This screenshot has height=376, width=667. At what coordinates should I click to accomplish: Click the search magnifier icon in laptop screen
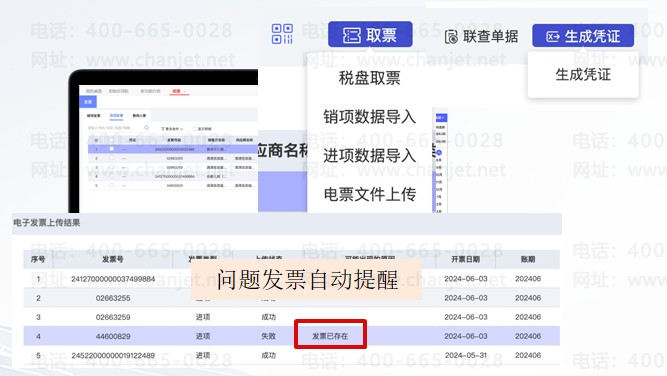(x=146, y=128)
